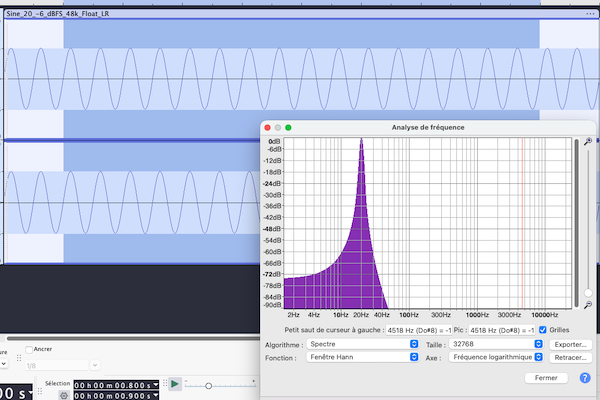Open the partially visible dropdown left of Ancrer

click(x=3, y=364)
